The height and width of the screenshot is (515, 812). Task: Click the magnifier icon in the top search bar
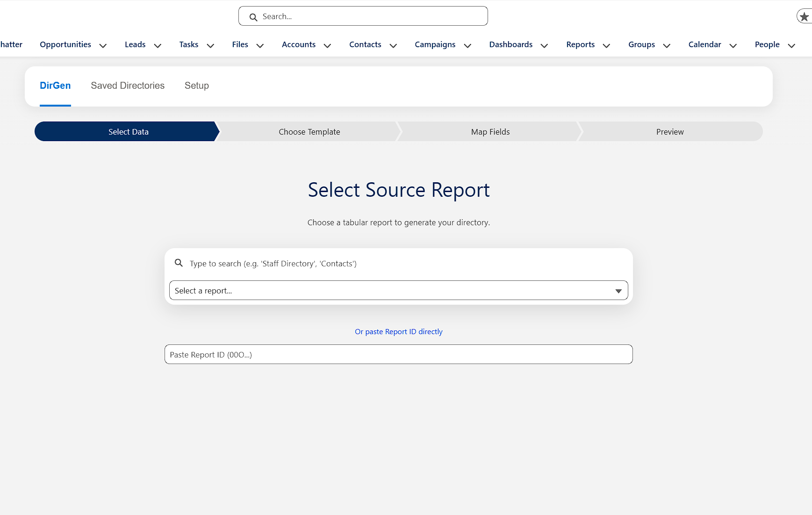[253, 16]
